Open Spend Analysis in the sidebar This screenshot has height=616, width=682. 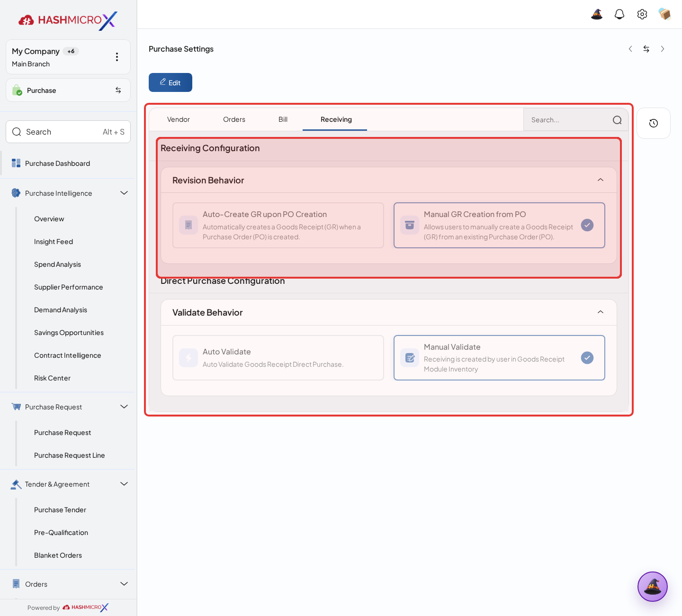[57, 264]
